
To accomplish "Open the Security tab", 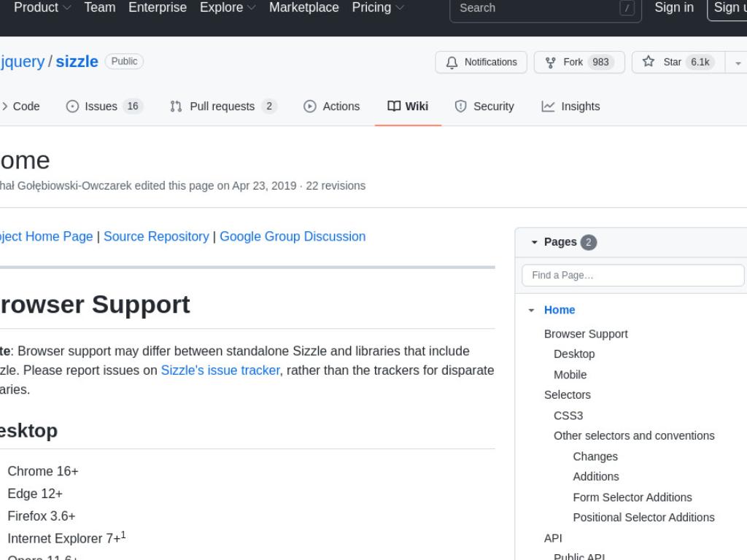I will click(484, 106).
